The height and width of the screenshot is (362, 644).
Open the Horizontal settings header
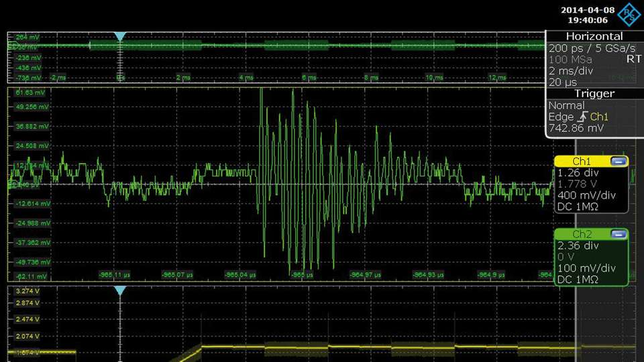pos(594,36)
